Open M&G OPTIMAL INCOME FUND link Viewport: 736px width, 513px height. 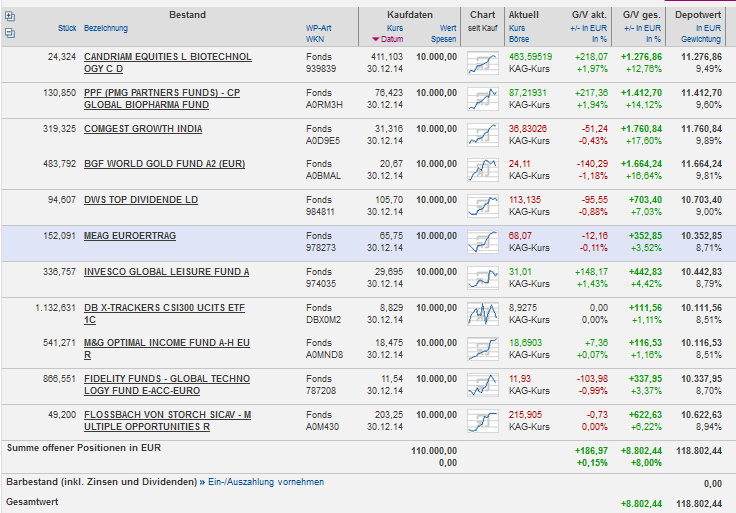click(167, 349)
